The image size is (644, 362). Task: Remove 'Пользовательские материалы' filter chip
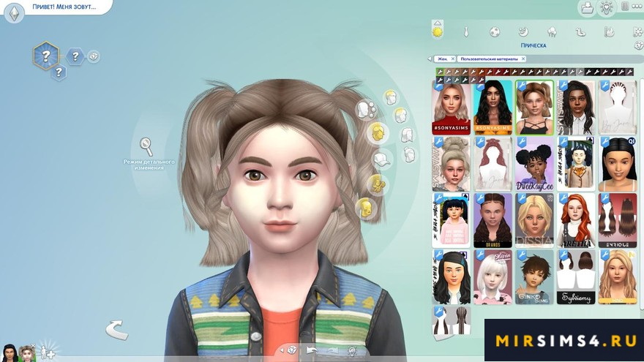pos(523,59)
